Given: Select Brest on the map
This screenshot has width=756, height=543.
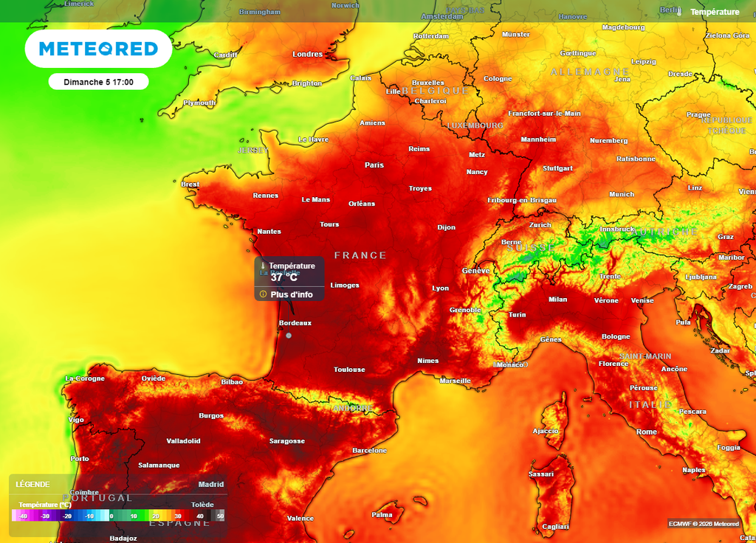Looking at the screenshot, I should (190, 184).
